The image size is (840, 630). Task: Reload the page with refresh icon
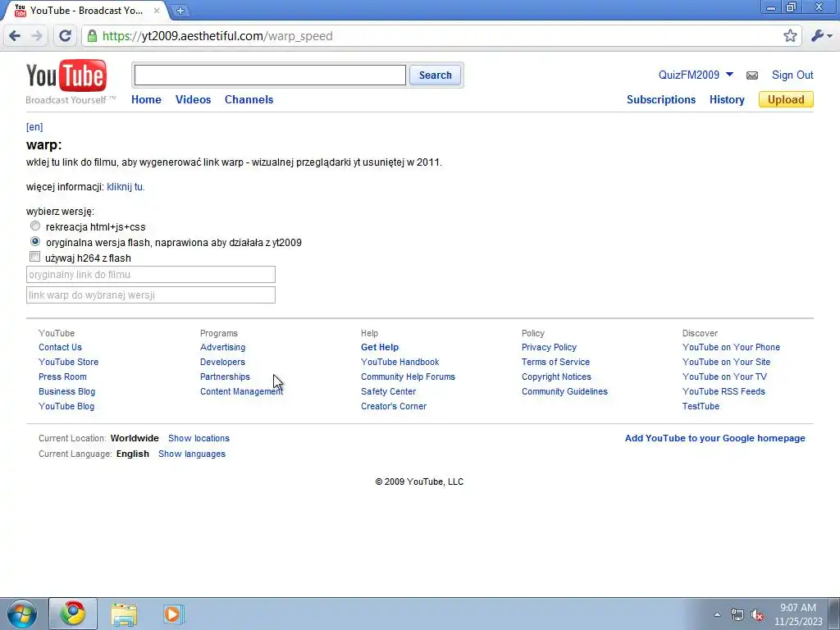(x=65, y=36)
